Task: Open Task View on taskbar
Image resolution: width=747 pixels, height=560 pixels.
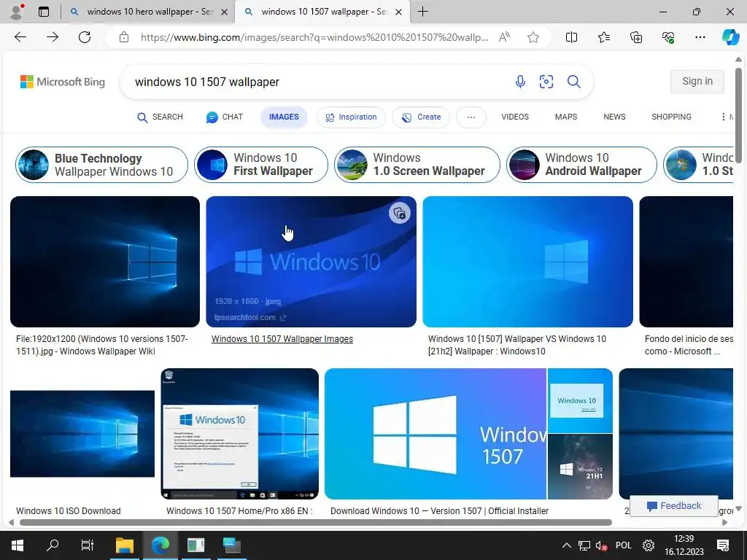Action: pyautogui.click(x=88, y=545)
